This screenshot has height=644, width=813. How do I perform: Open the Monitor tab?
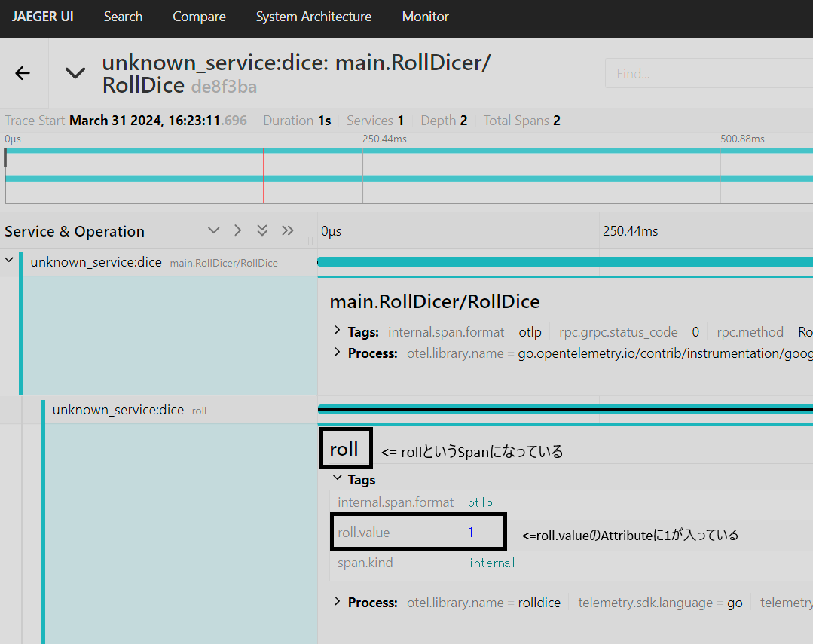point(425,16)
